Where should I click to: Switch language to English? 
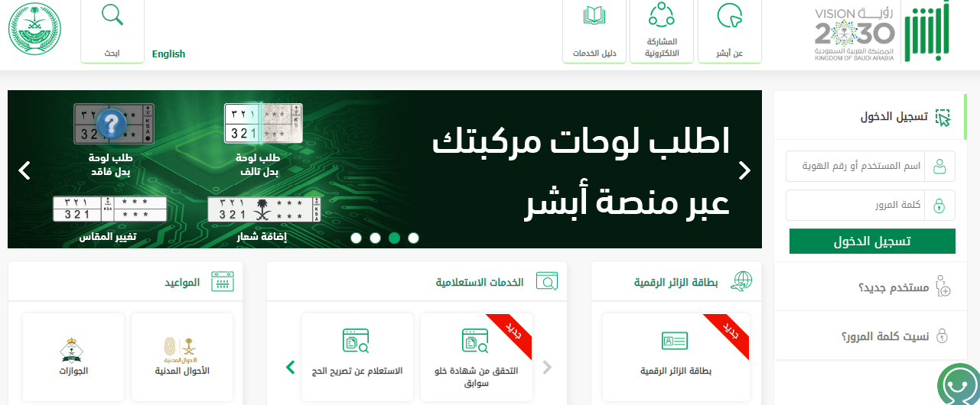pos(168,54)
